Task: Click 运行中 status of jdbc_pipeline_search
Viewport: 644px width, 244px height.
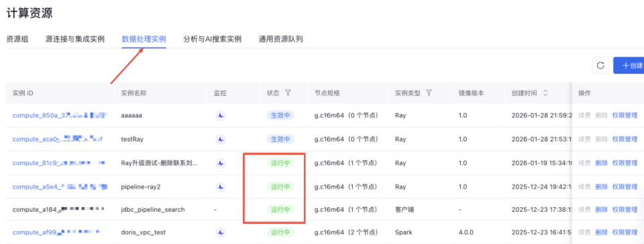Action: 280,210
